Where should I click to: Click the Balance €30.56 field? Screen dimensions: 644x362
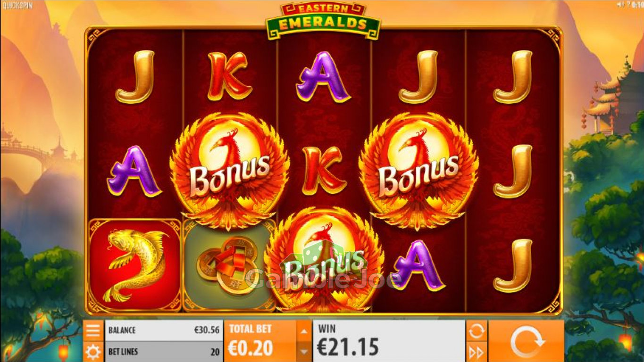(x=164, y=330)
